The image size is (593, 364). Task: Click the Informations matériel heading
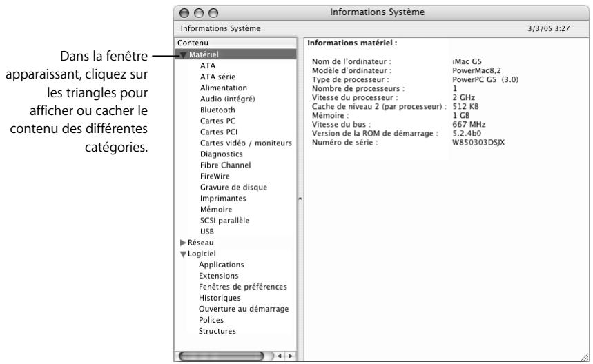tap(352, 43)
